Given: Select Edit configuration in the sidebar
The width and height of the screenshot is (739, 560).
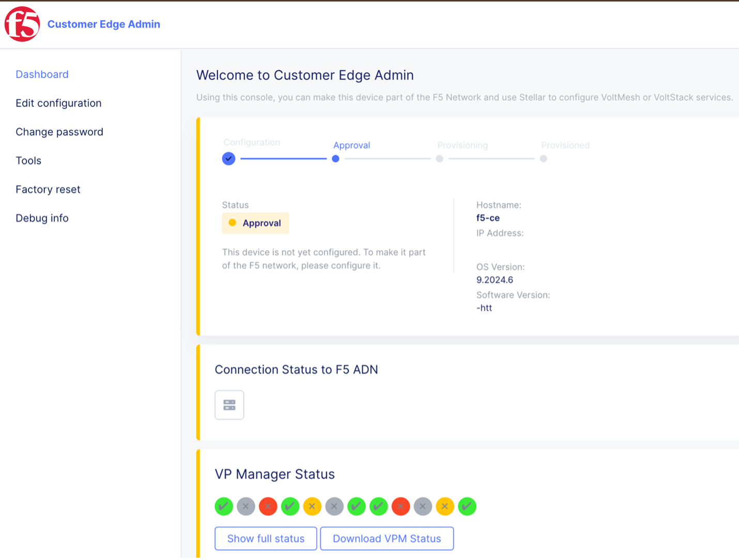Looking at the screenshot, I should [58, 103].
